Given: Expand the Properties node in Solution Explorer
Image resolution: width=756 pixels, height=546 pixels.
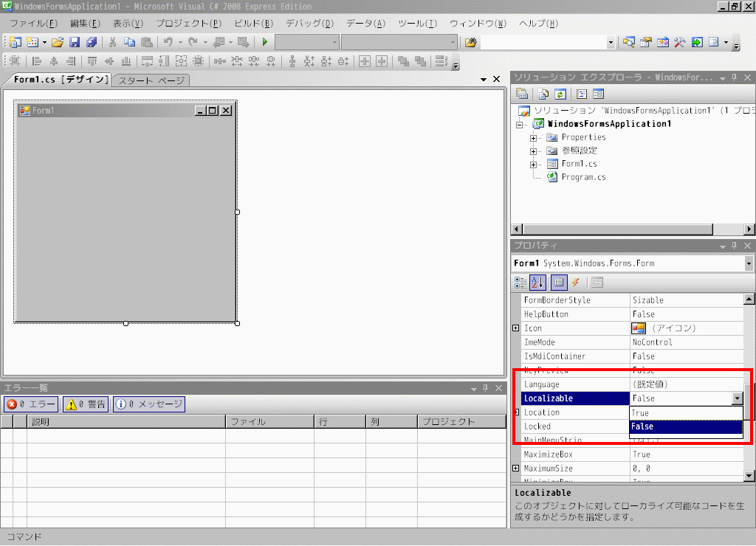Looking at the screenshot, I should [x=533, y=138].
